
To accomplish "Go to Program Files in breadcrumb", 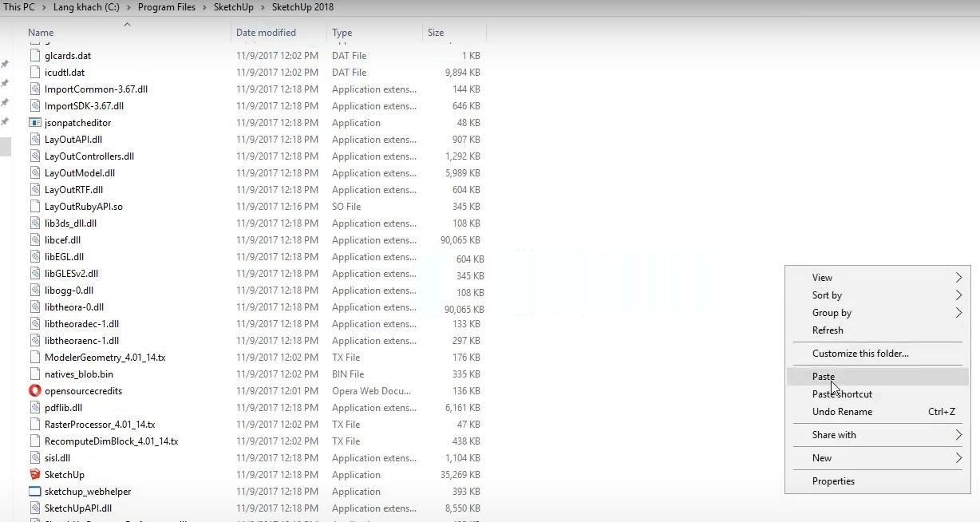I will tap(166, 7).
